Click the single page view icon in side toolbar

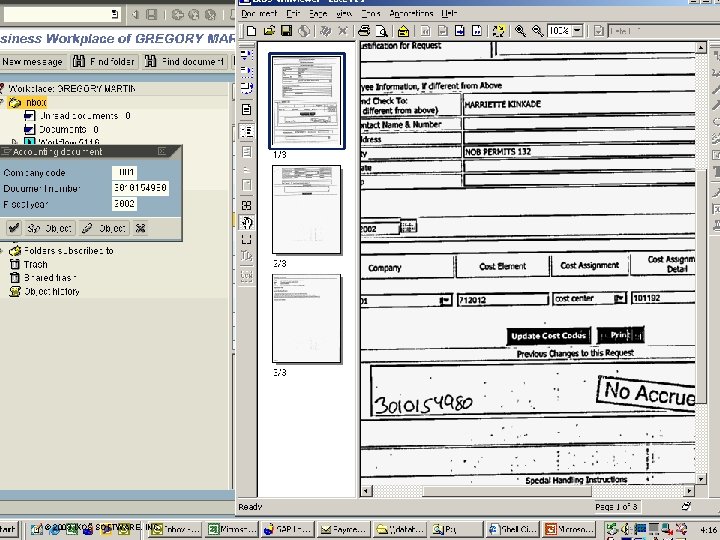(247, 109)
